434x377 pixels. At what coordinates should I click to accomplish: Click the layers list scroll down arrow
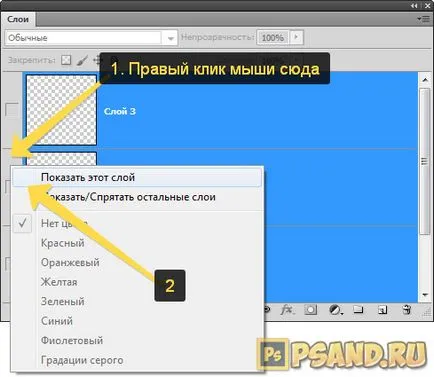pyautogui.click(x=425, y=295)
